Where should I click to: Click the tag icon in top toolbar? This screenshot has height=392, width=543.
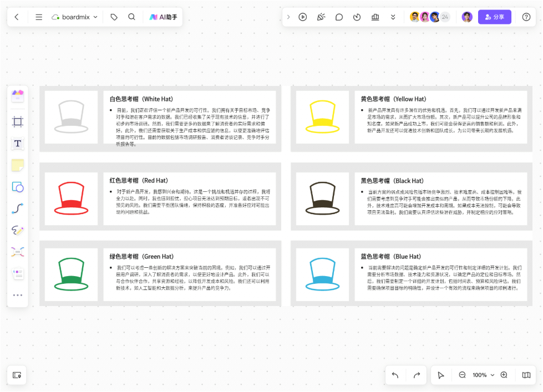click(114, 17)
